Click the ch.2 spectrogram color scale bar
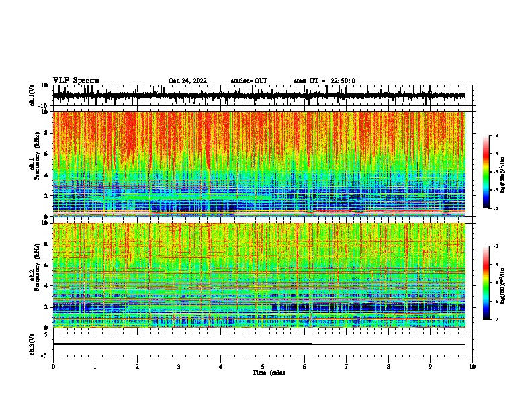The image size is (532, 411). [x=486, y=283]
